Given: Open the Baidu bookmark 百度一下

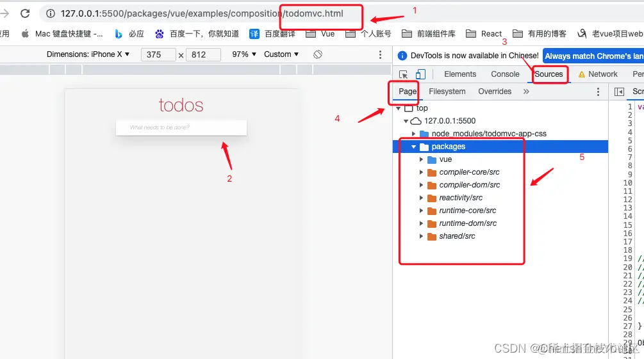Looking at the screenshot, I should tap(197, 34).
